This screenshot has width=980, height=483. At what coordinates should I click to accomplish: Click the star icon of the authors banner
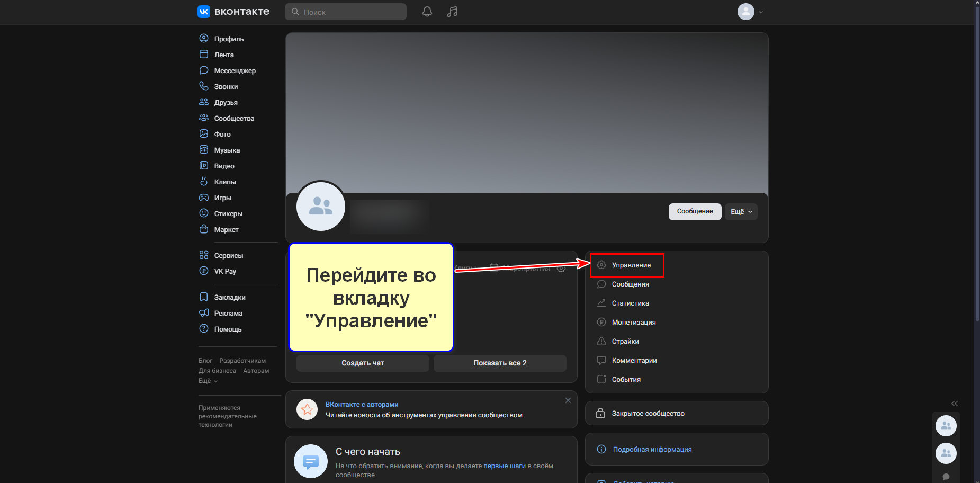click(307, 409)
